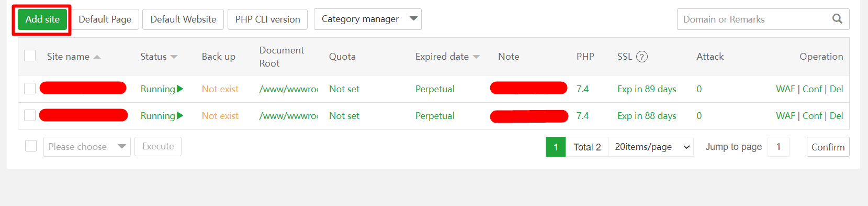Open the Default Page settings

click(x=105, y=19)
